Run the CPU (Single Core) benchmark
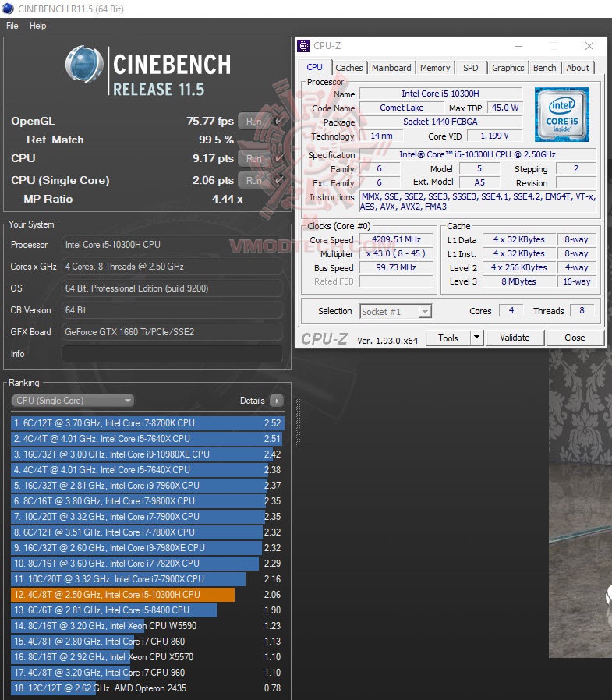The image size is (612, 700). 254,180
